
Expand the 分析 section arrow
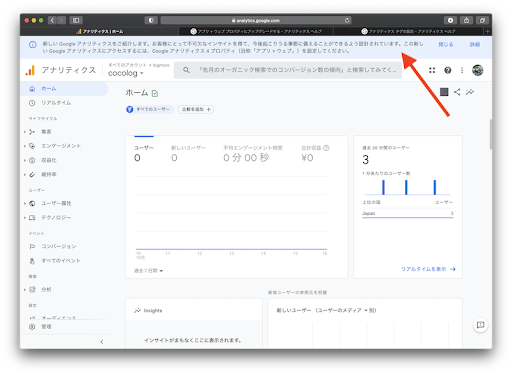[25, 290]
